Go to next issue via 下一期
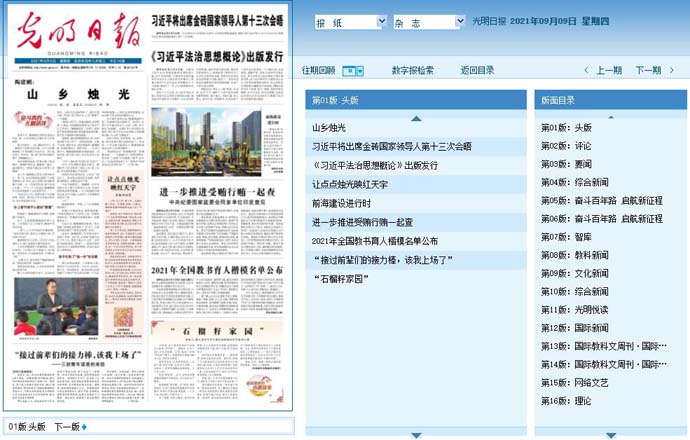 click(x=648, y=71)
